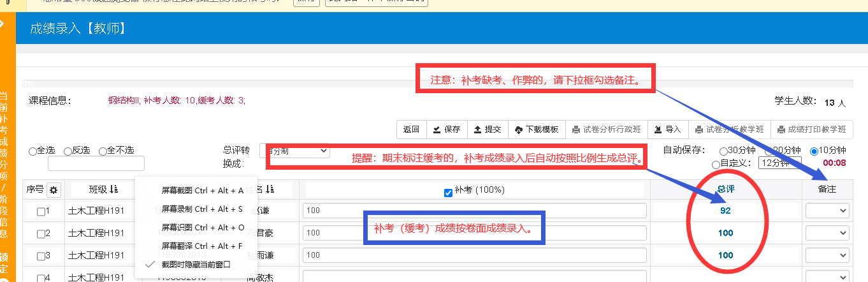The width and height of the screenshot is (868, 282).
Task: Select the 反选 radio option
Action: pyautogui.click(x=68, y=151)
